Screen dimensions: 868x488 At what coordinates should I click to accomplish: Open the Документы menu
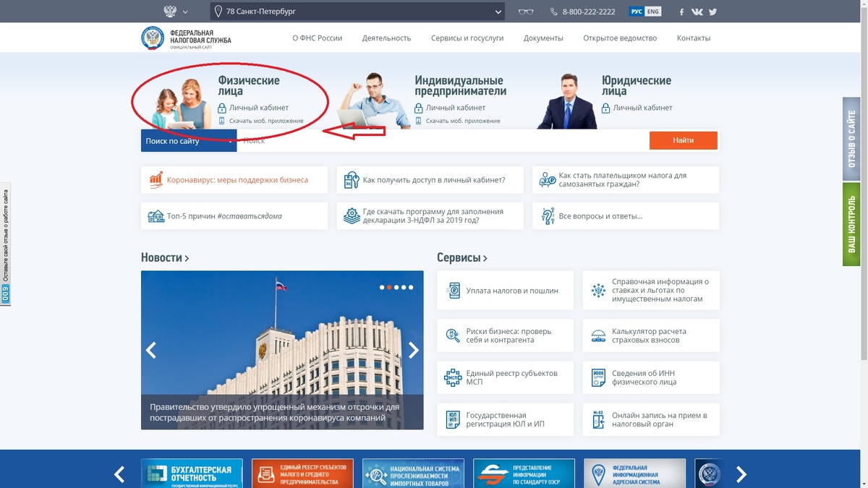pyautogui.click(x=543, y=38)
